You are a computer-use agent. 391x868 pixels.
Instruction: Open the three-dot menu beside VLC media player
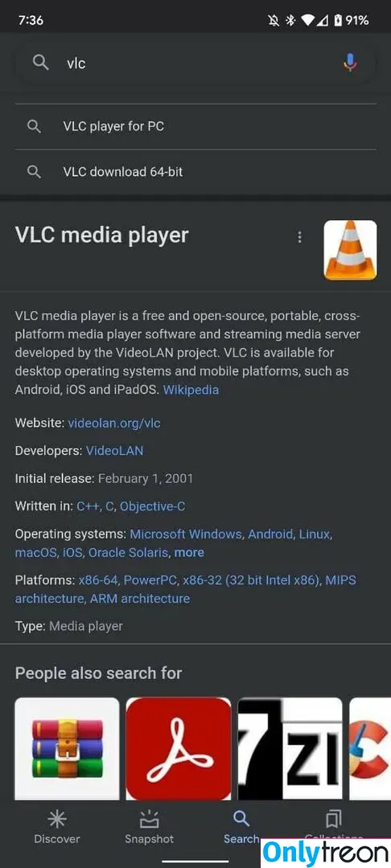tap(299, 237)
